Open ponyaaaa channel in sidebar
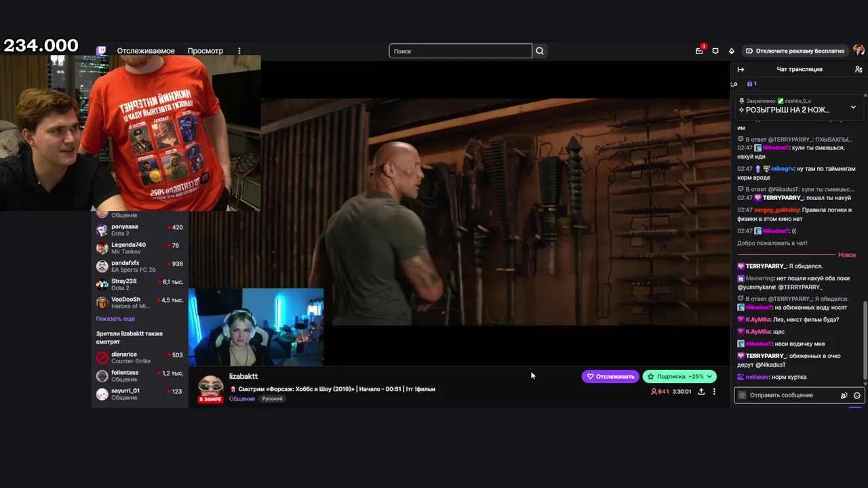Image resolution: width=868 pixels, height=488 pixels. [140, 230]
